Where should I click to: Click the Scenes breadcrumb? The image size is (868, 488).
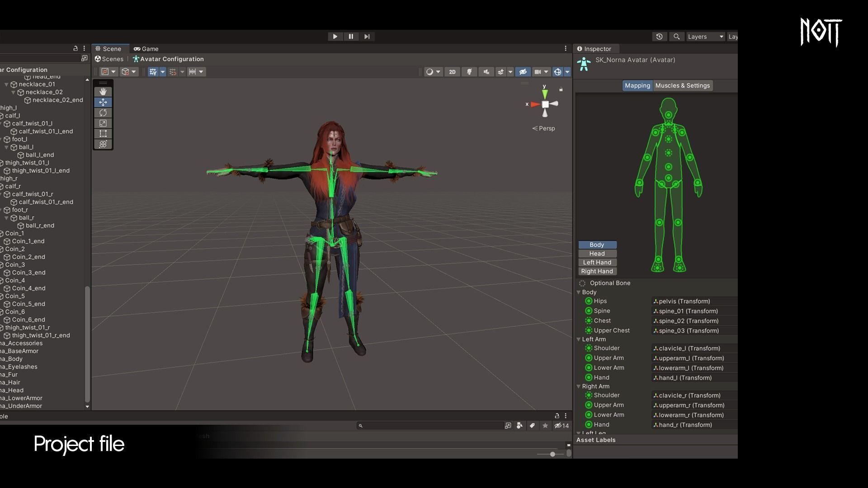(x=109, y=59)
